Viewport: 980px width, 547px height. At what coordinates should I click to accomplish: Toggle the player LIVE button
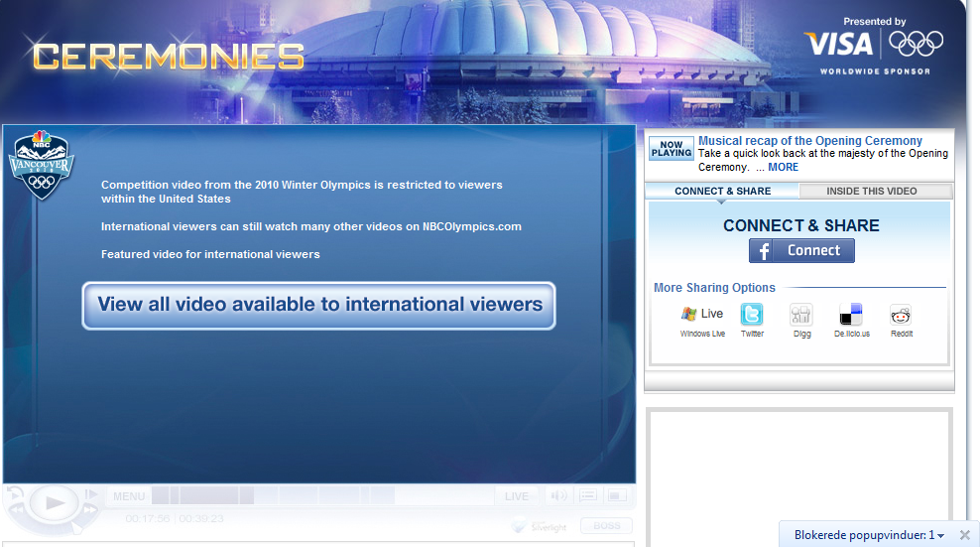click(517, 496)
